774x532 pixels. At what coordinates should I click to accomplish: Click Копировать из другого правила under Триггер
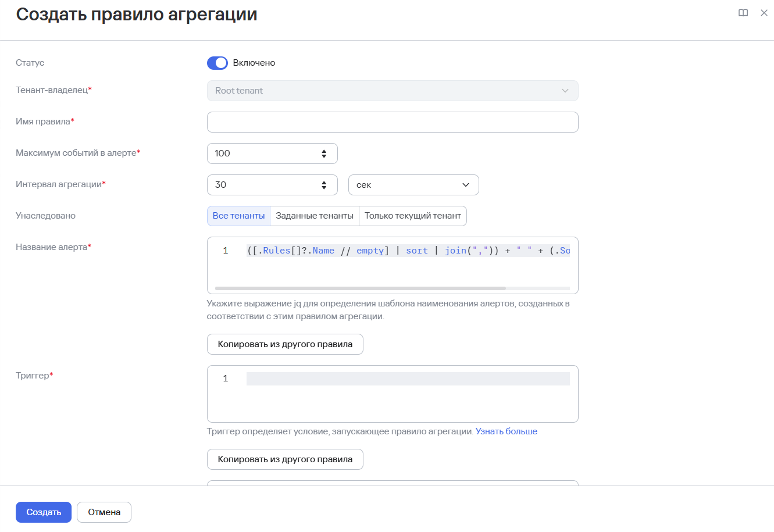pos(285,459)
